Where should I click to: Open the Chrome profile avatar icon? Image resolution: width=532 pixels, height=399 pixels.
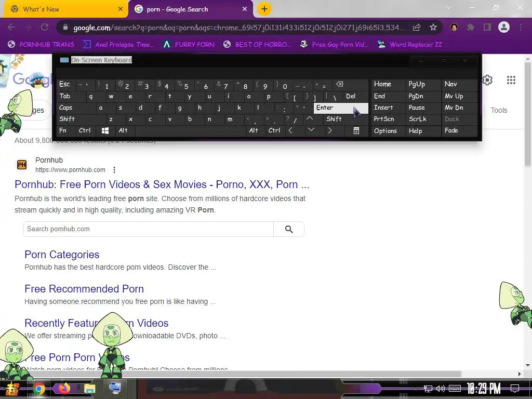504,27
